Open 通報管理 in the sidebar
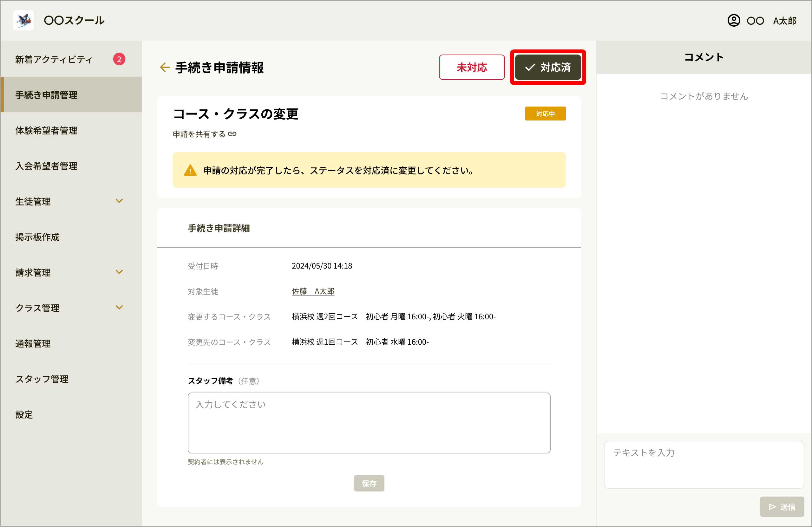The width and height of the screenshot is (812, 527). [x=71, y=343]
